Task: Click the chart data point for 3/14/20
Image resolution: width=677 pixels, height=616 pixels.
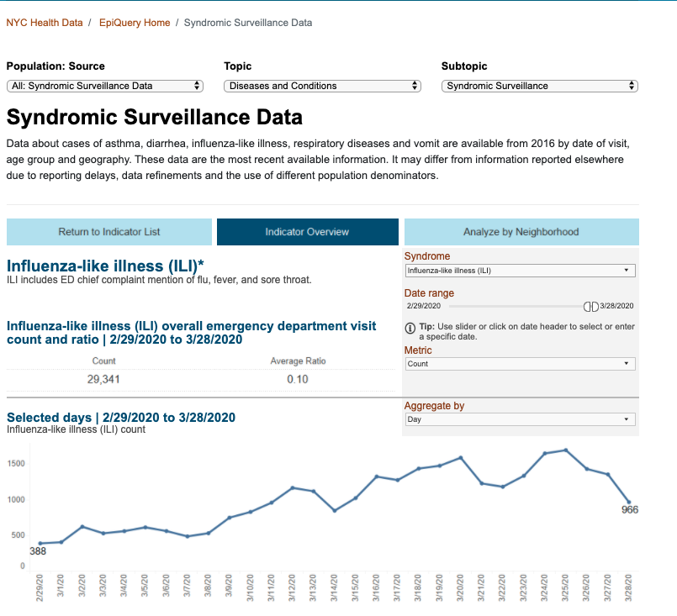Action: [335, 510]
